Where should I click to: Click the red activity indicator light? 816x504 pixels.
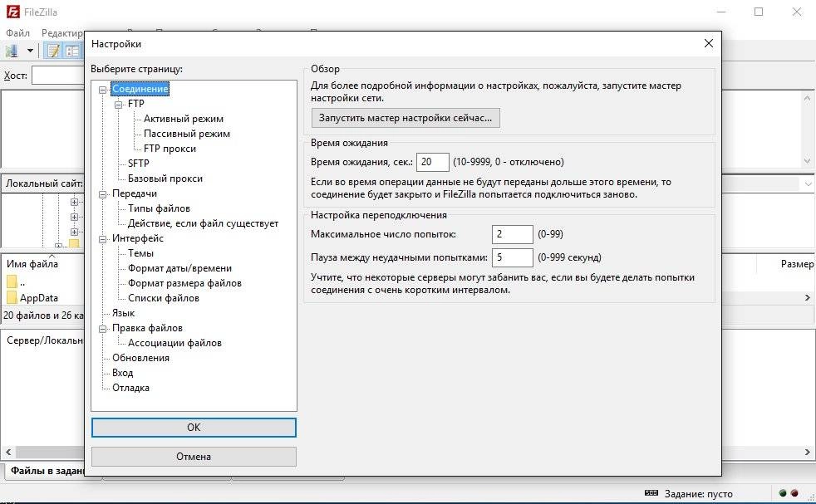coord(794,492)
